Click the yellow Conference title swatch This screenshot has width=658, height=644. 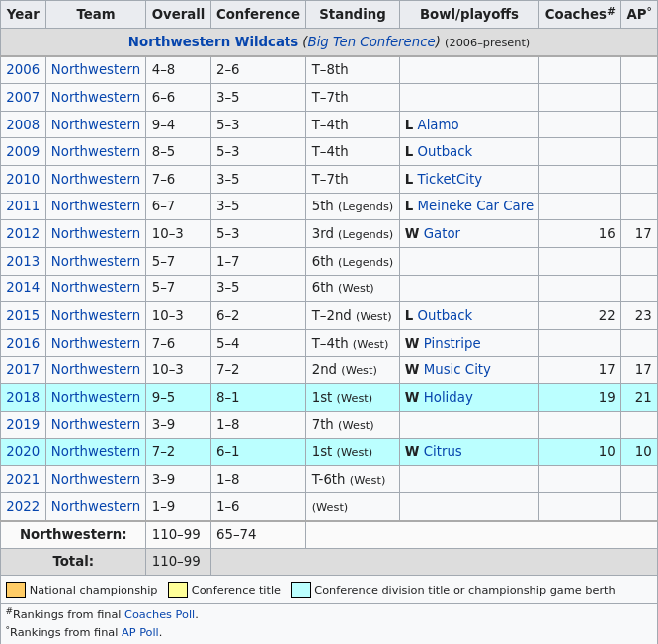click(x=178, y=590)
